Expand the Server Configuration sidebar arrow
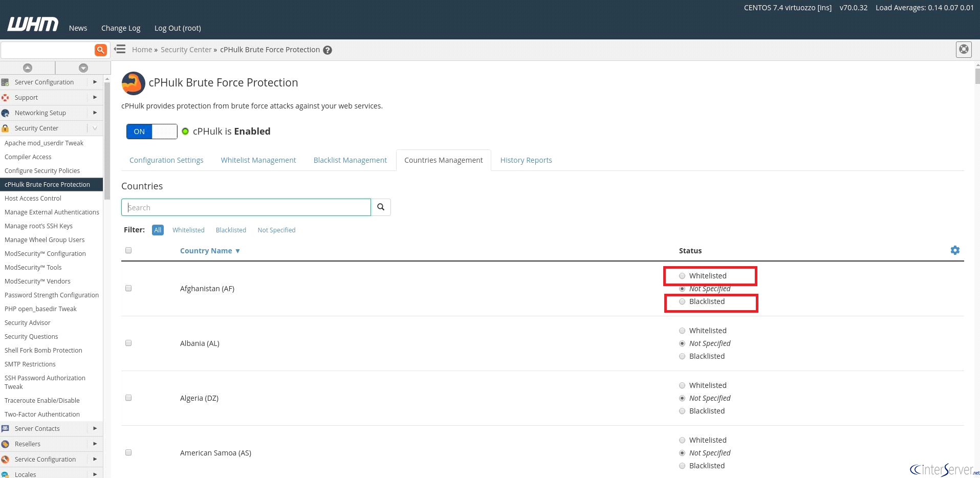The image size is (980, 478). tap(95, 82)
